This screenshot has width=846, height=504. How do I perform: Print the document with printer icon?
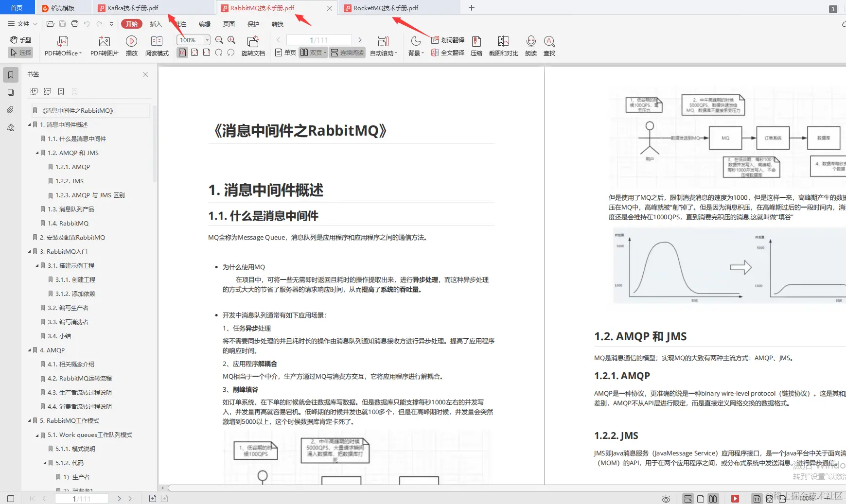[75, 23]
